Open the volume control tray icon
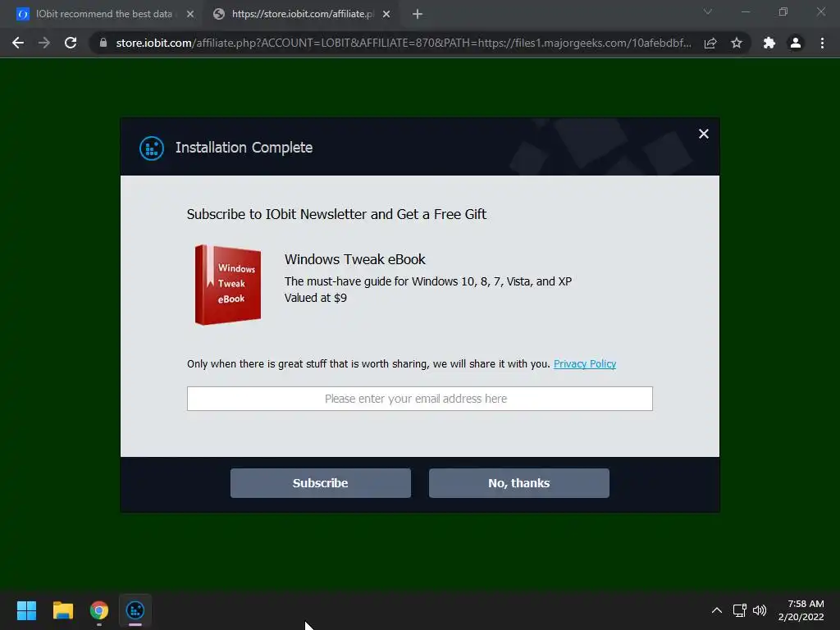This screenshot has width=840, height=630. point(759,610)
